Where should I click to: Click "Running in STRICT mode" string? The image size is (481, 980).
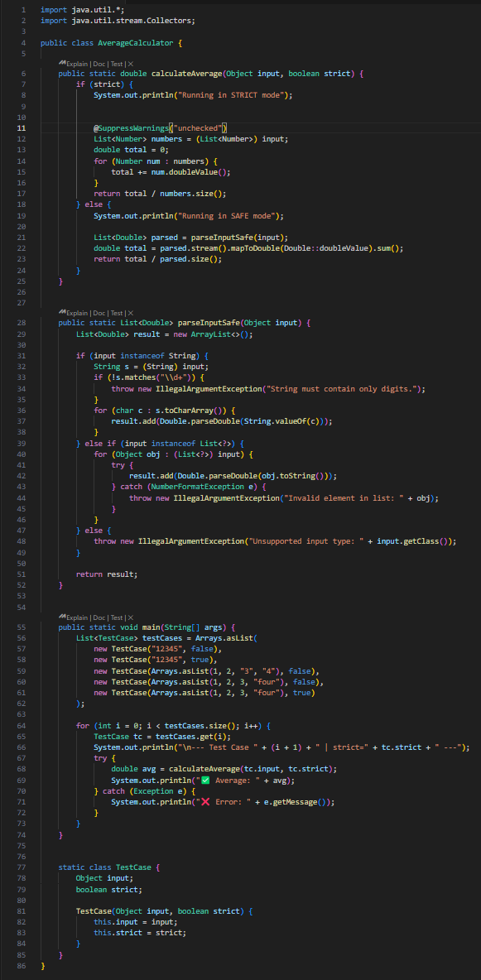click(232, 95)
